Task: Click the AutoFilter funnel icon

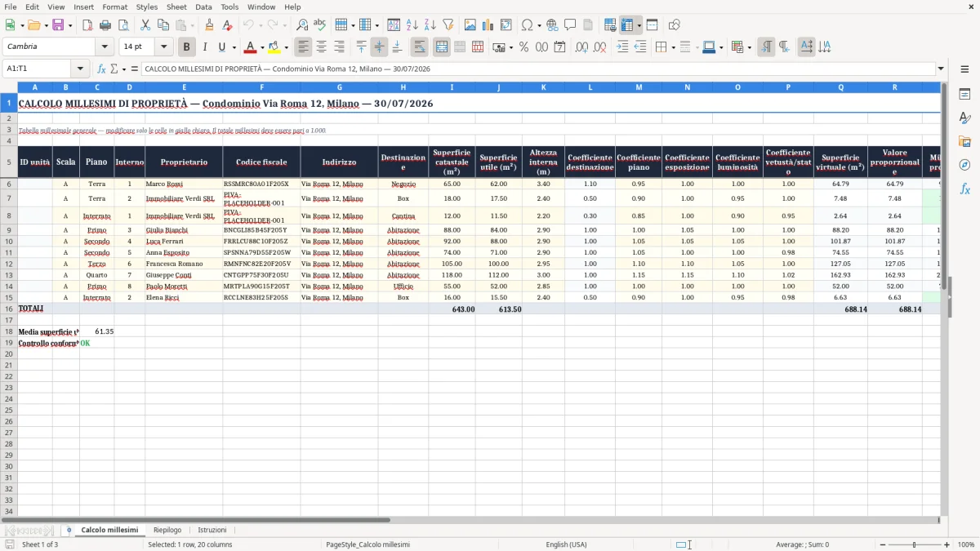Action: [448, 25]
